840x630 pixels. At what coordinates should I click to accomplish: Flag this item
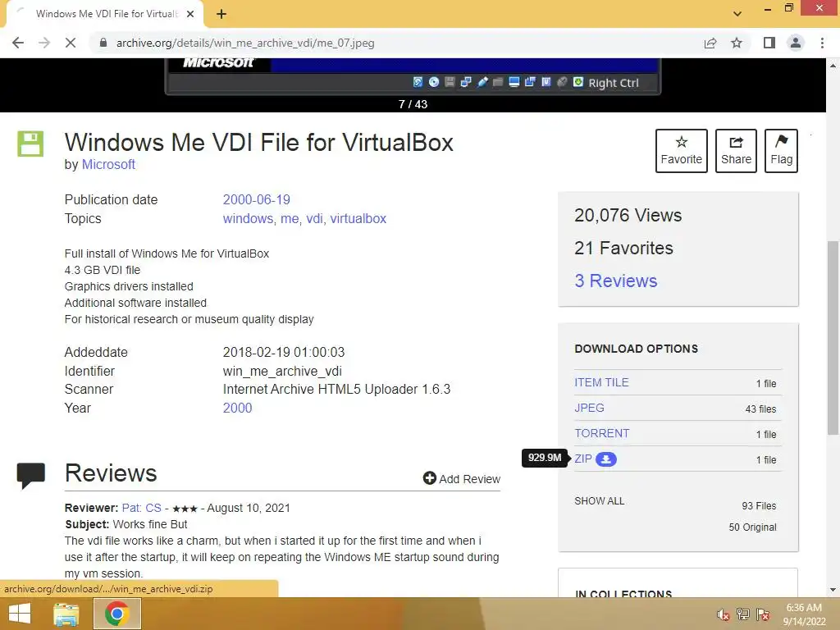pyautogui.click(x=781, y=151)
